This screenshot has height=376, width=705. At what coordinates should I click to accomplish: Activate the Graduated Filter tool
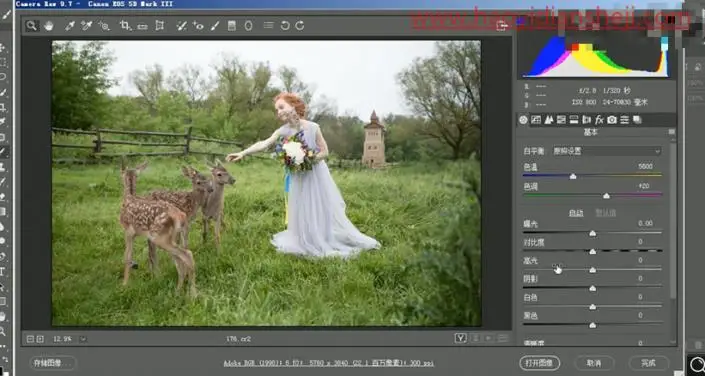pos(232,26)
